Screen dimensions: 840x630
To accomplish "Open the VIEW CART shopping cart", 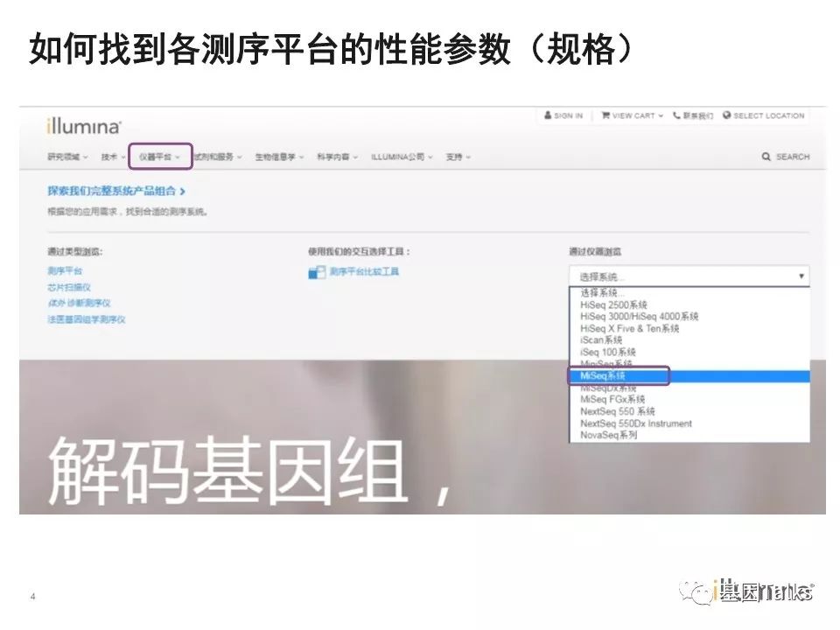I will (x=605, y=115).
